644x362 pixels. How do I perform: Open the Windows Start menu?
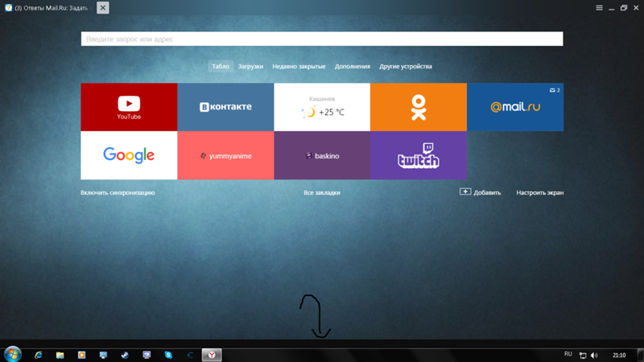(12, 354)
